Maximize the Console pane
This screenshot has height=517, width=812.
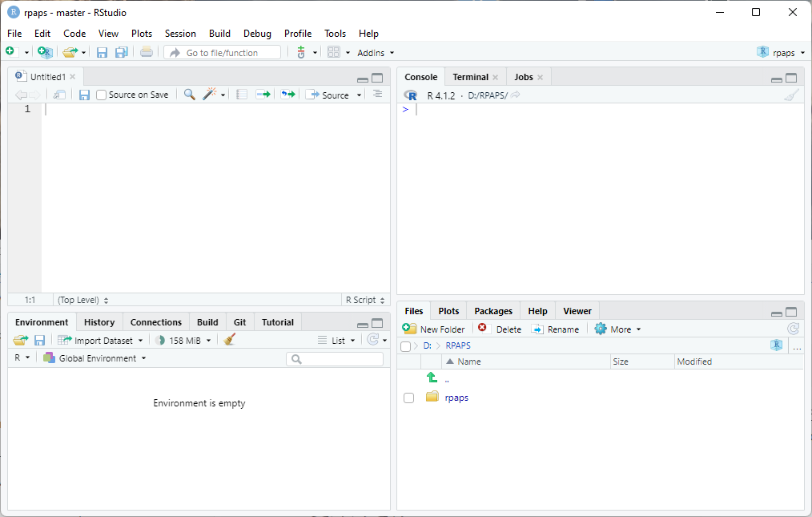(791, 78)
